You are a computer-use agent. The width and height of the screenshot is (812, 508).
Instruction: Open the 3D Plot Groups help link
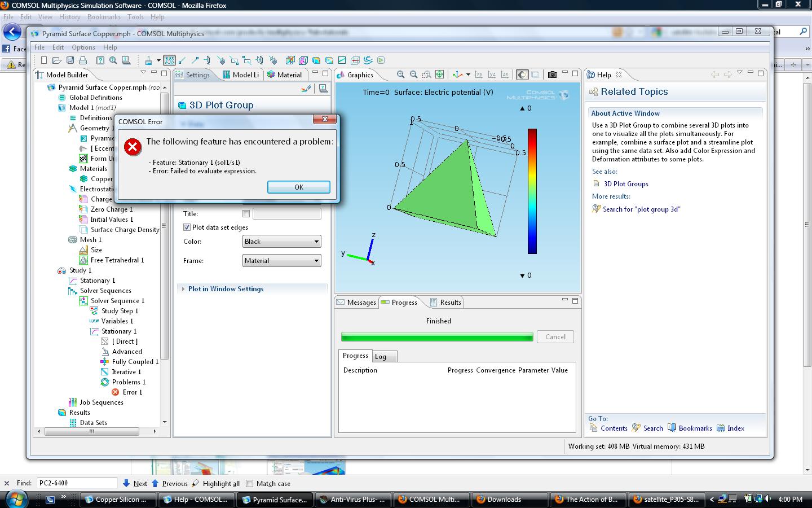click(x=626, y=184)
